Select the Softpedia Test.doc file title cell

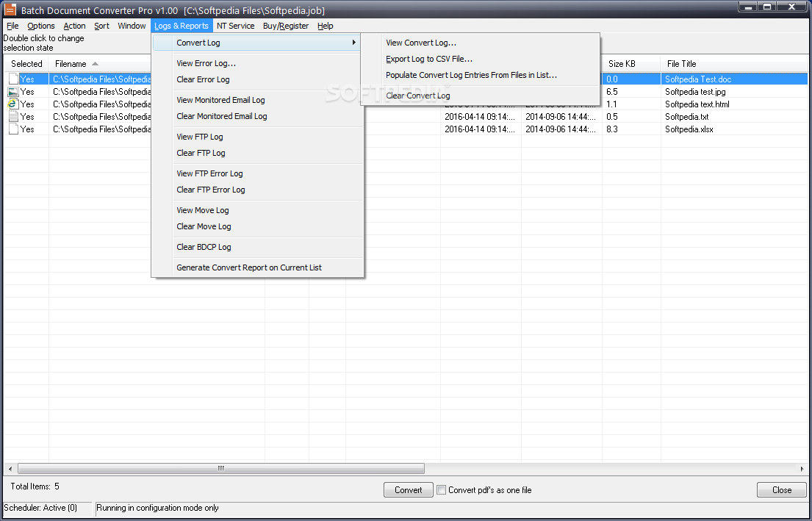point(698,79)
